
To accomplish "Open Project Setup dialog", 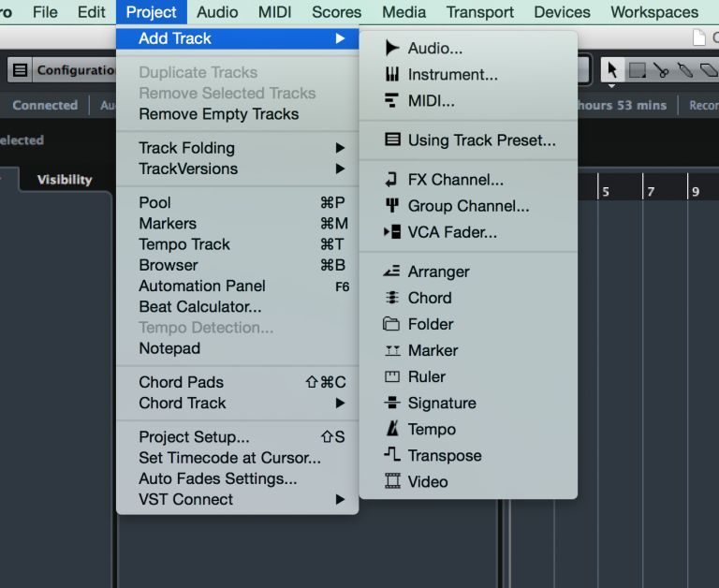I will pos(237,436).
